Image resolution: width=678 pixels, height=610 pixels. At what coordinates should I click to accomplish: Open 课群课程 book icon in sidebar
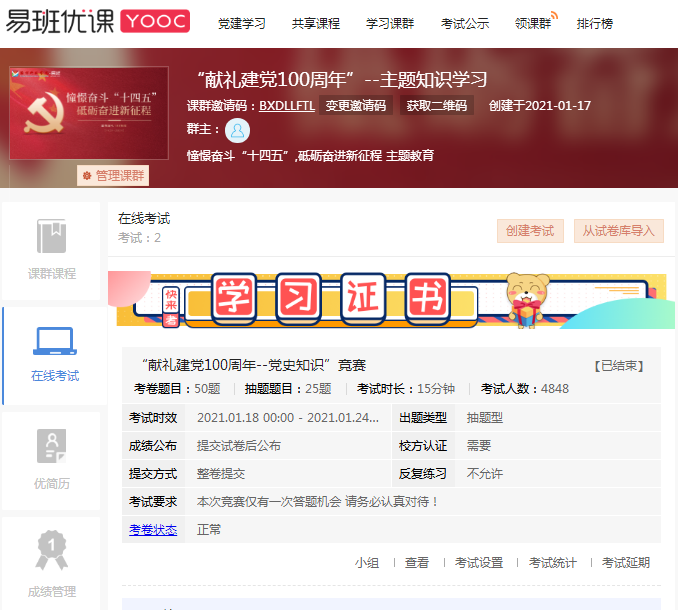point(52,237)
